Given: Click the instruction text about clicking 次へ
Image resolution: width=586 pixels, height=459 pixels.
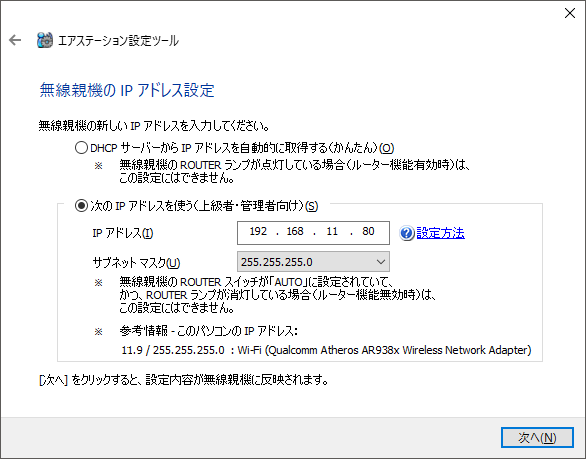Looking at the screenshot, I should pyautogui.click(x=184, y=380).
